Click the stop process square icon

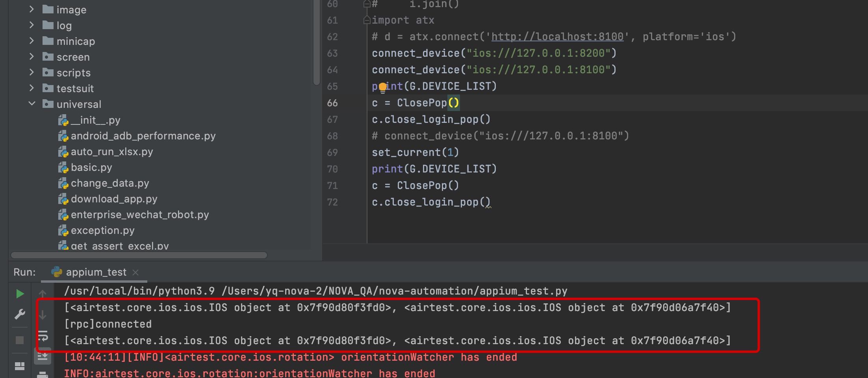click(20, 340)
